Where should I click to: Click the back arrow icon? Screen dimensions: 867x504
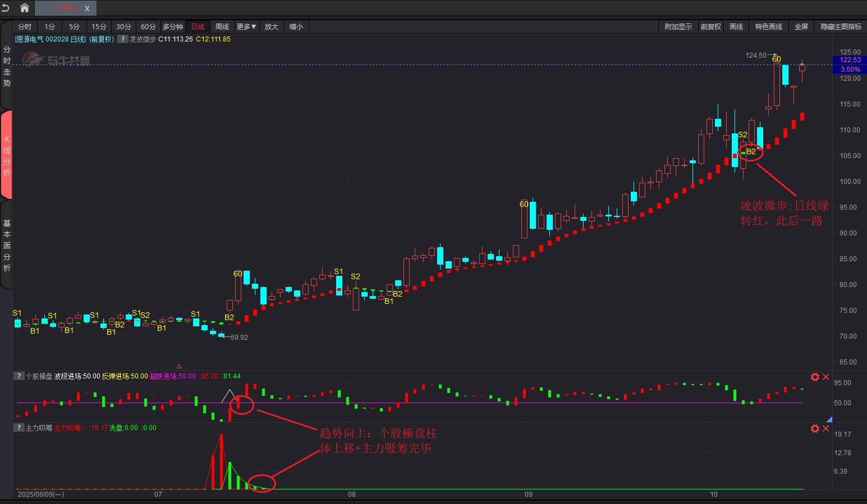[x=6, y=8]
